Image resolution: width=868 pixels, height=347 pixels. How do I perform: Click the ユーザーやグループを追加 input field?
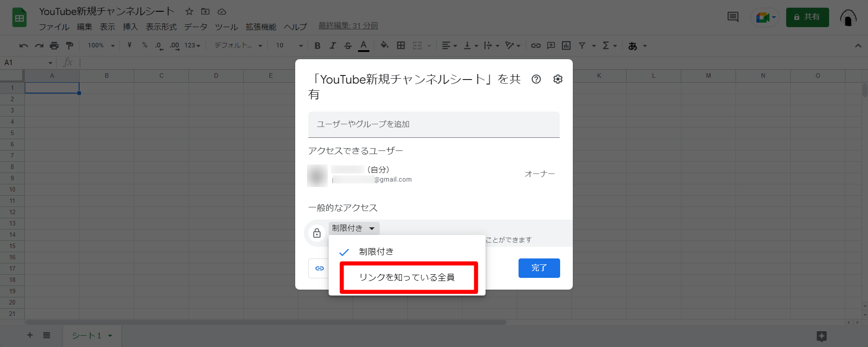pos(434,124)
